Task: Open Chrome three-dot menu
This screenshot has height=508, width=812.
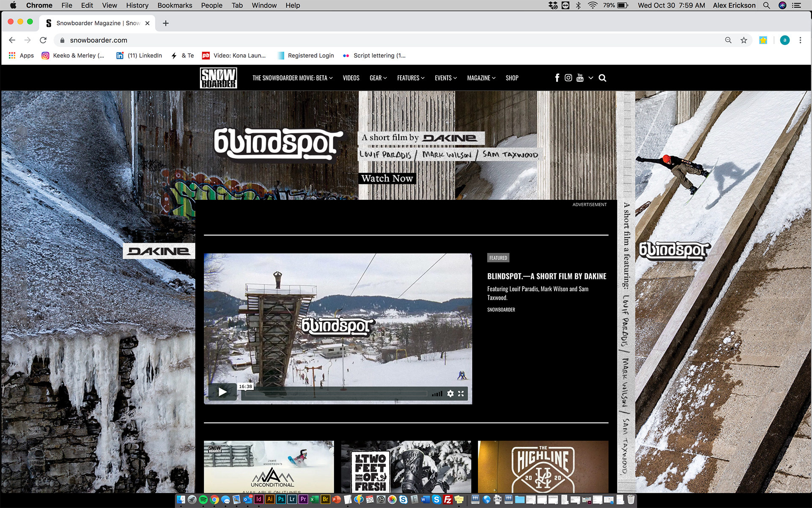Action: tap(800, 40)
